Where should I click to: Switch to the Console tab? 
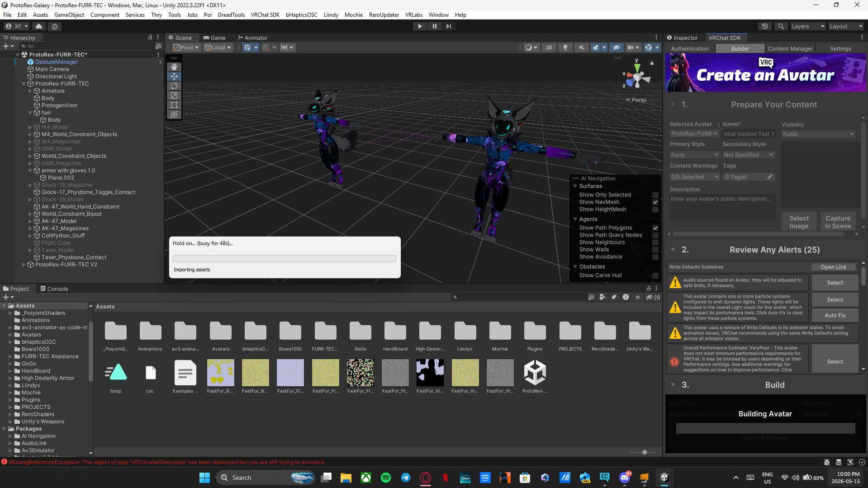click(54, 289)
